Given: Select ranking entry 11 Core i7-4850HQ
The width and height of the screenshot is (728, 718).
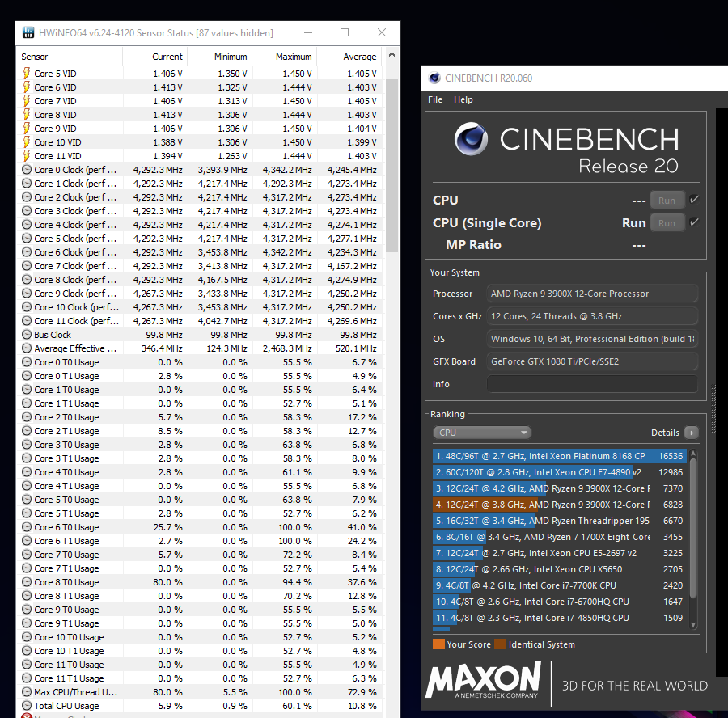Looking at the screenshot, I should pos(560,618).
